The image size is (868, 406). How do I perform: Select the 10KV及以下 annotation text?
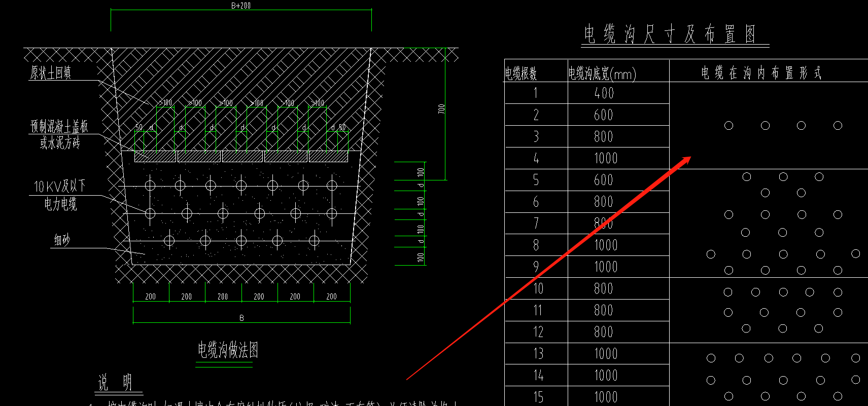click(59, 186)
